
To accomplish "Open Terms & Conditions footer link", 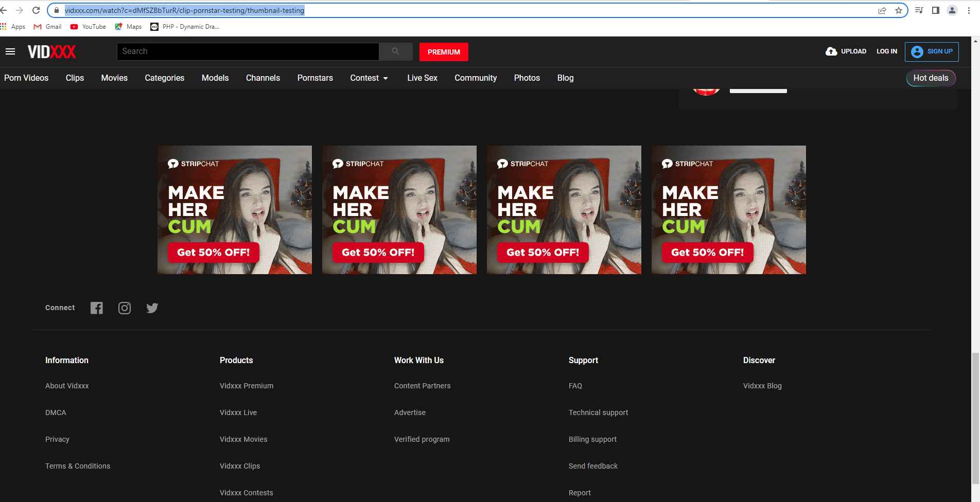I will pos(78,466).
